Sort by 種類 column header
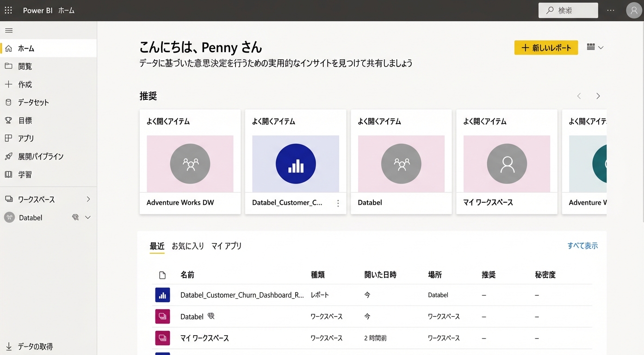This screenshot has height=355, width=644. tap(317, 275)
